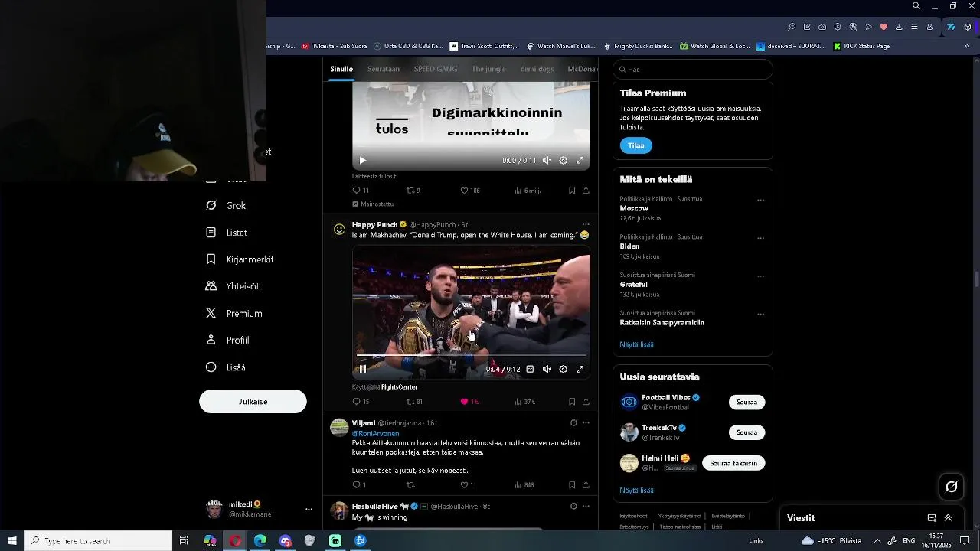The height and width of the screenshot is (551, 980).
Task: Switch to the Sinulle tab
Action: [341, 69]
